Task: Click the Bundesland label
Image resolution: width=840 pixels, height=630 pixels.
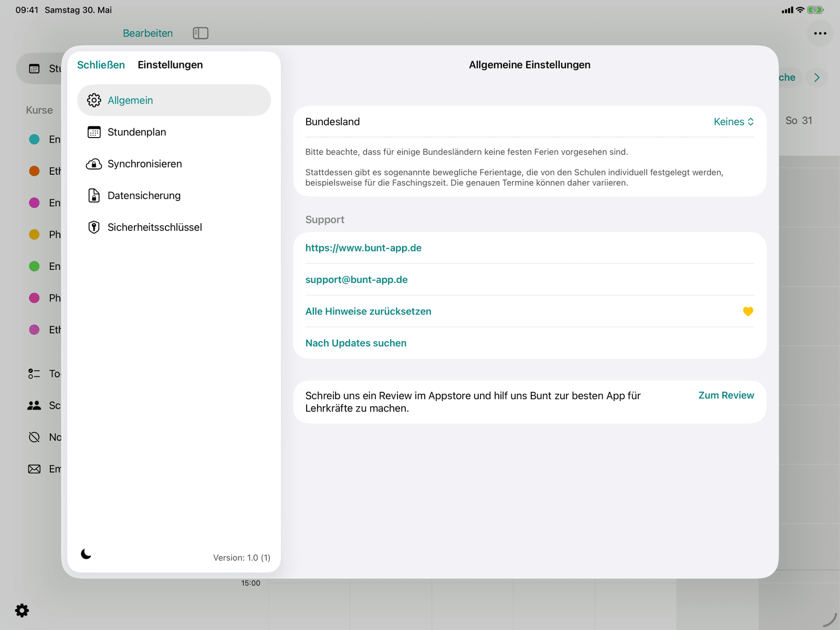Action: 332,122
